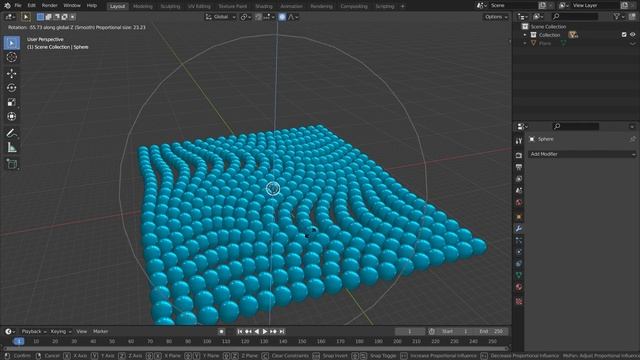This screenshot has height=360, width=640.
Task: Open Tool properties tab
Action: (519, 141)
